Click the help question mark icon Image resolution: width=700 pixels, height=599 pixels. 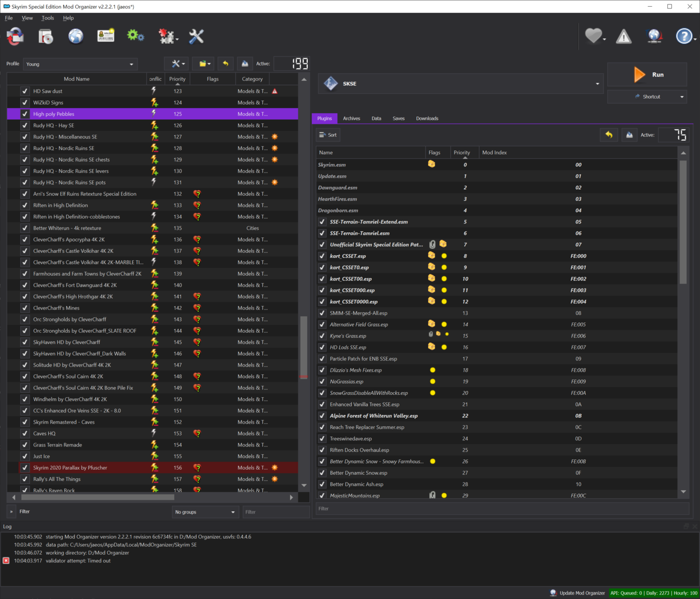684,37
